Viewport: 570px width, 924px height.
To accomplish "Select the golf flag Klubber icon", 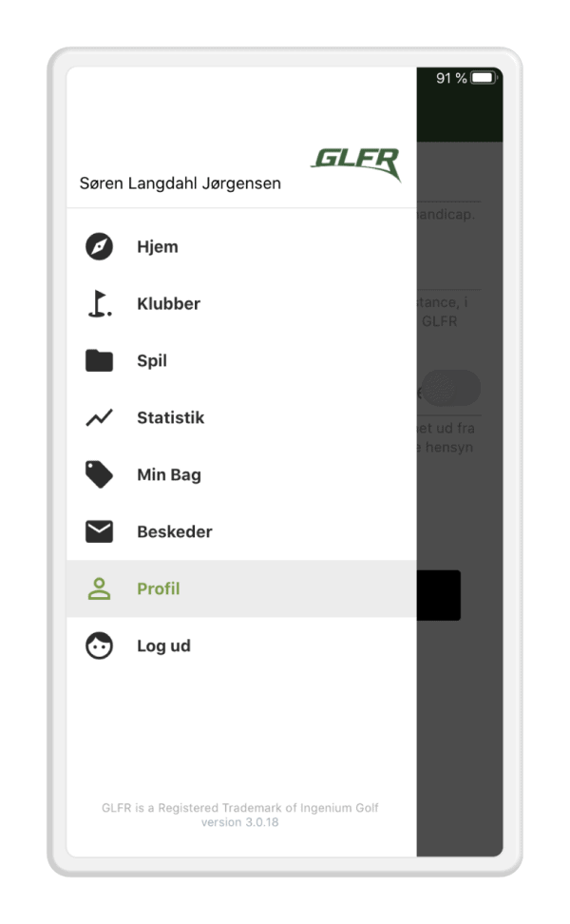I will click(x=100, y=303).
